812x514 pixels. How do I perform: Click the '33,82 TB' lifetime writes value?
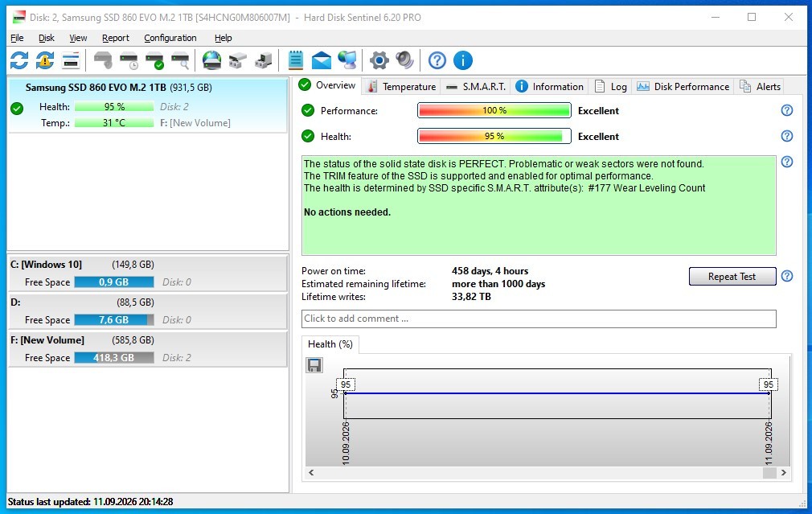(x=471, y=297)
